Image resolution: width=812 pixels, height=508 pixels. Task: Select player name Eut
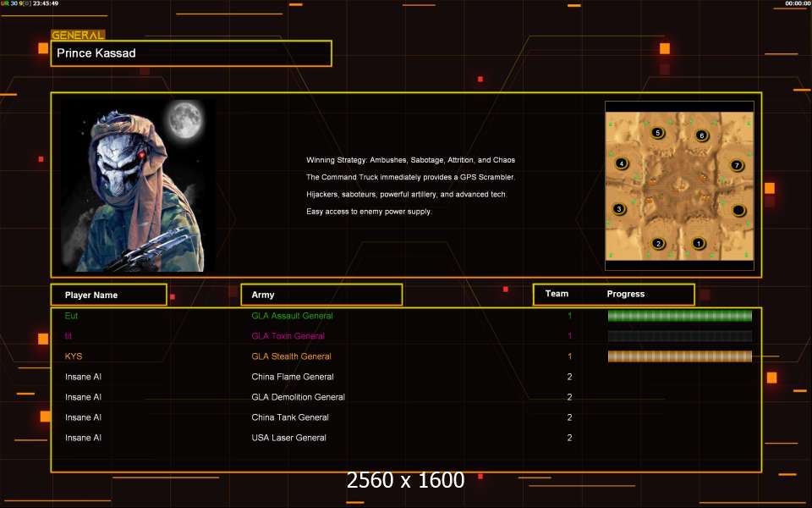click(71, 316)
